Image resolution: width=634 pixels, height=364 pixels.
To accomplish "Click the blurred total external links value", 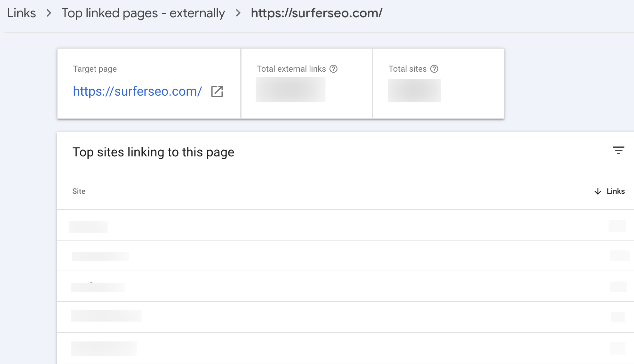I will click(x=290, y=90).
